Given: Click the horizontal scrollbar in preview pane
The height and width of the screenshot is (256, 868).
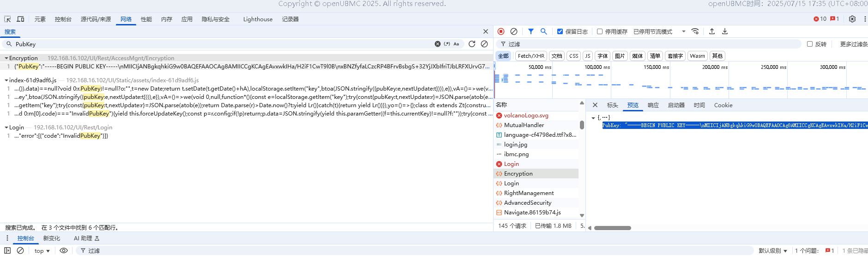Looking at the screenshot, I should coord(612,228).
